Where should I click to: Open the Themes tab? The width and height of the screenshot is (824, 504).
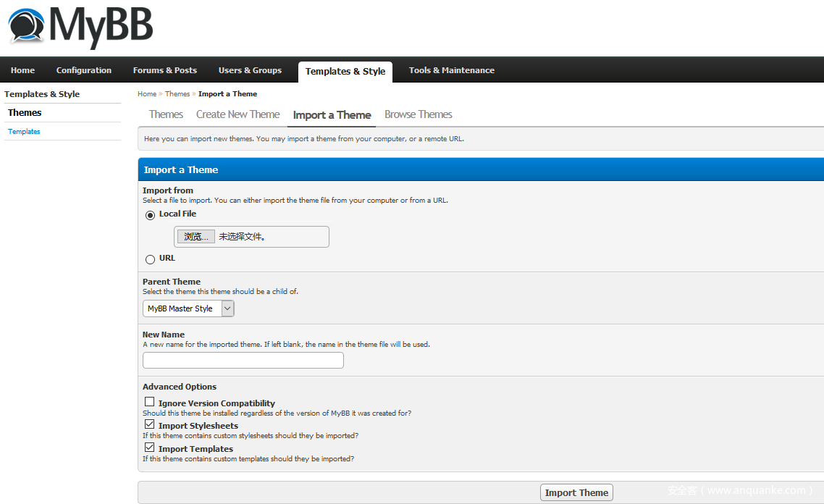coord(166,114)
